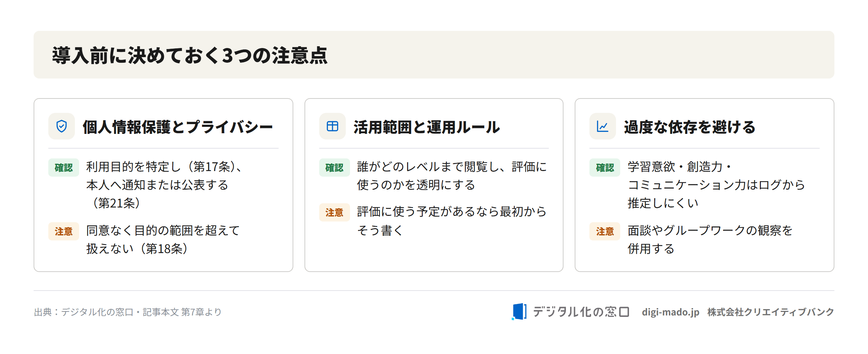The image size is (868, 354).
Task: Click the デジタル化の窓口 brand text
Action: (x=581, y=312)
